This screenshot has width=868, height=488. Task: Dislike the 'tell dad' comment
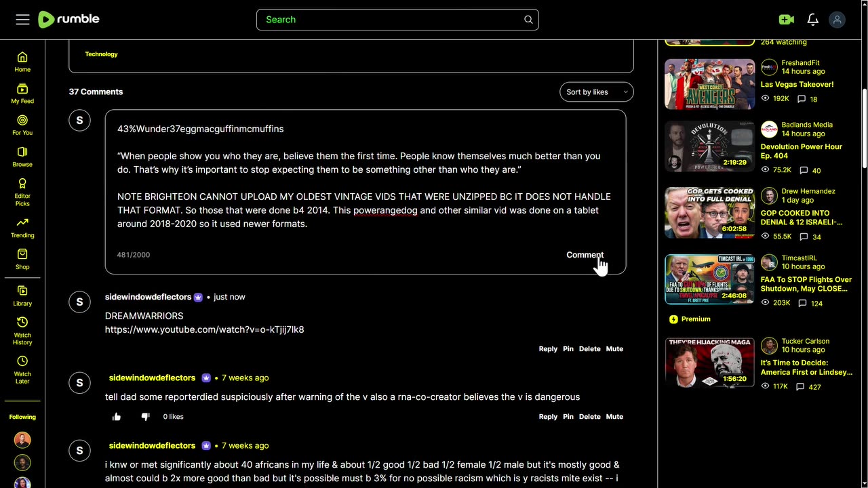pos(145,416)
